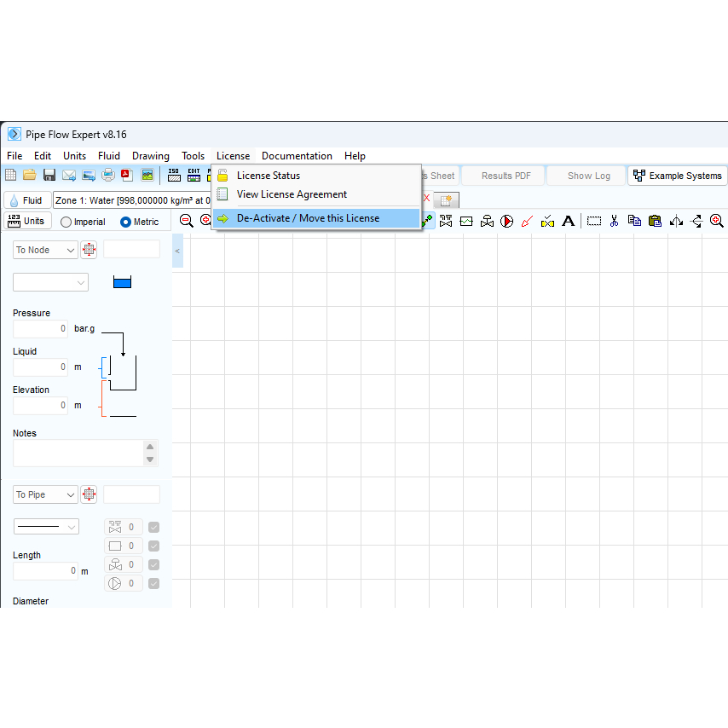Select De-Activate / Move this License

[x=316, y=218]
